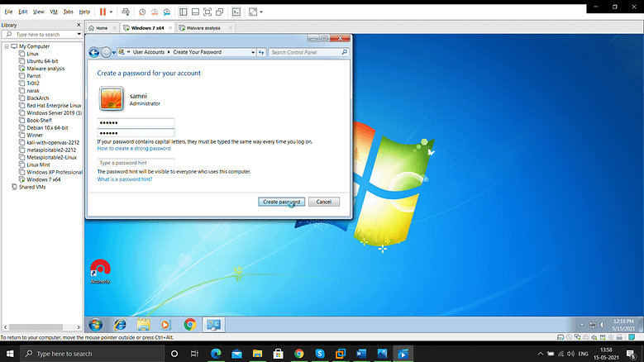Open What is a password hint link

pyautogui.click(x=125, y=179)
